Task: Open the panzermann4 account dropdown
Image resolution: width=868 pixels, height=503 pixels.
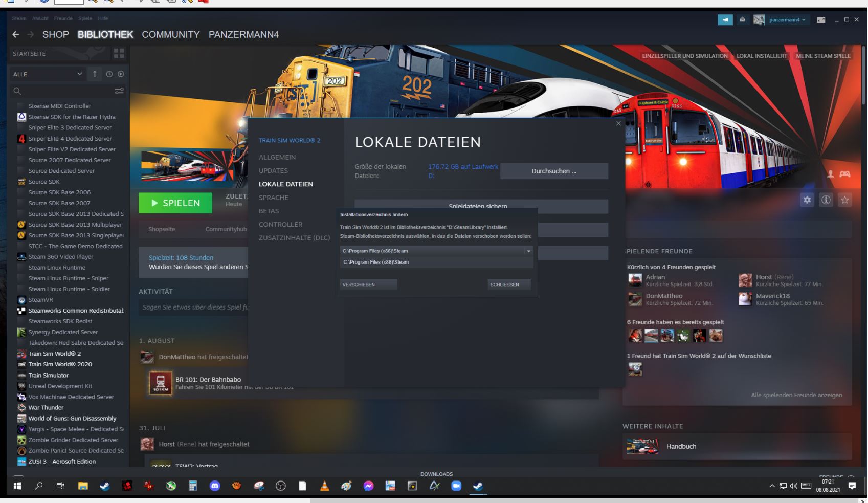Action: (x=787, y=20)
